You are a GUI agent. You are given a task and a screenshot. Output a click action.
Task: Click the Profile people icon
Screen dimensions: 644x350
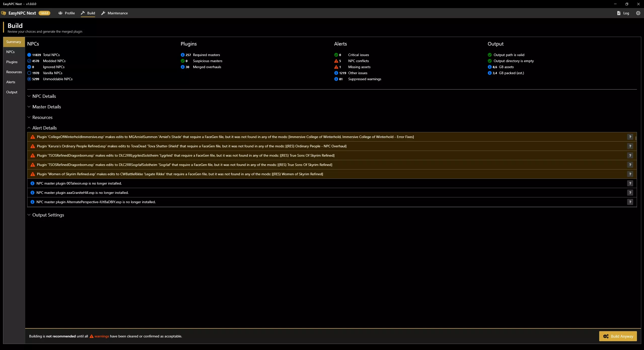click(x=60, y=13)
